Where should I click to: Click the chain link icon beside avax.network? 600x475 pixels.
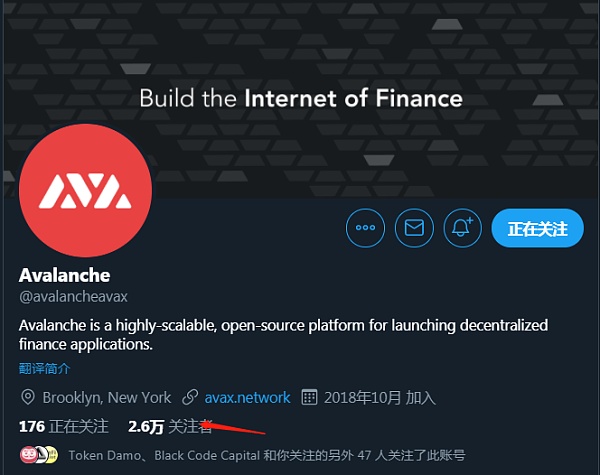pyautogui.click(x=190, y=397)
